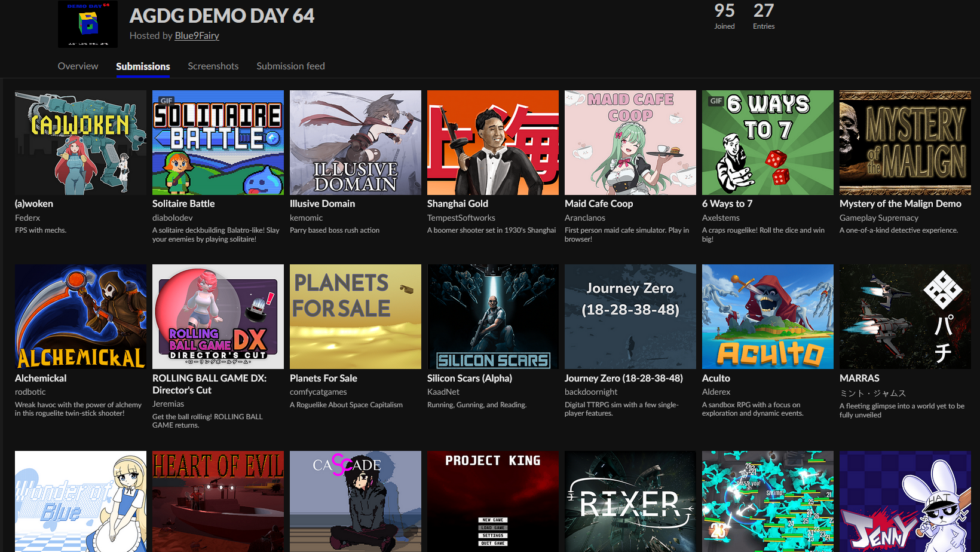Click the Shanghai Gold title link
The width and height of the screenshot is (980, 552).
click(458, 204)
